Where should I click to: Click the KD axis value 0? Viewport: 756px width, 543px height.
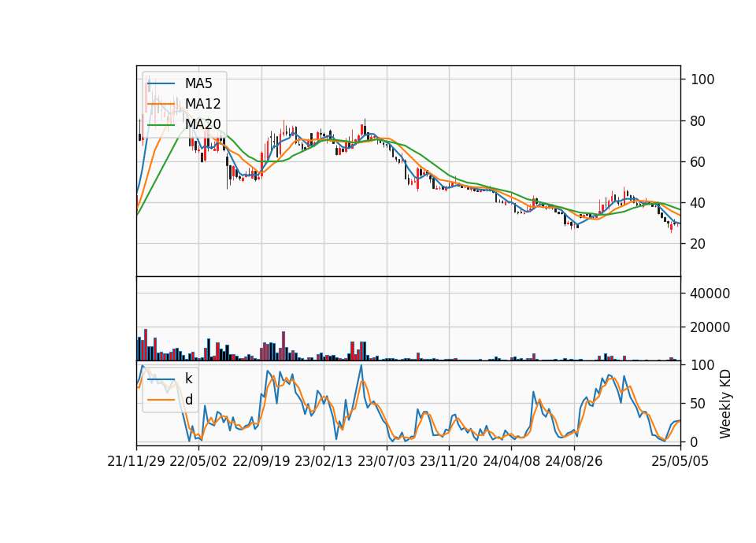[x=695, y=441]
